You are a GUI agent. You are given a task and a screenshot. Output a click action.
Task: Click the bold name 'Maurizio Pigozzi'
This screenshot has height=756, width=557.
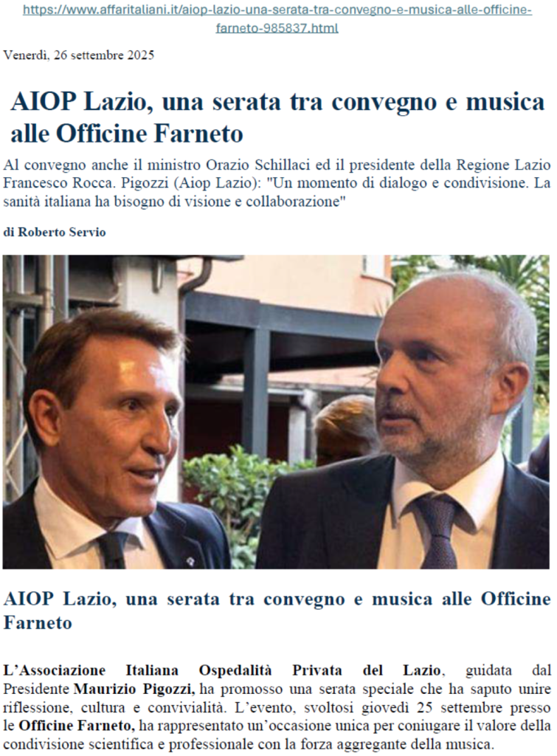point(134,689)
